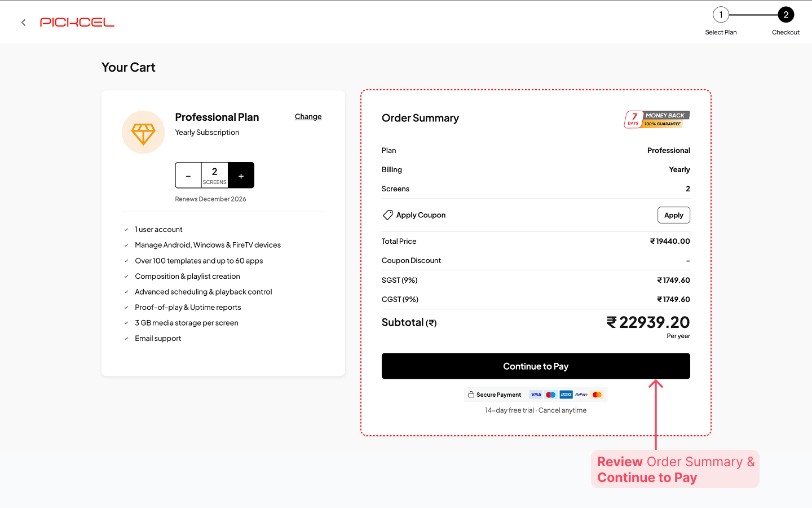
Task: Click Continue to Pay button
Action: pyautogui.click(x=536, y=366)
